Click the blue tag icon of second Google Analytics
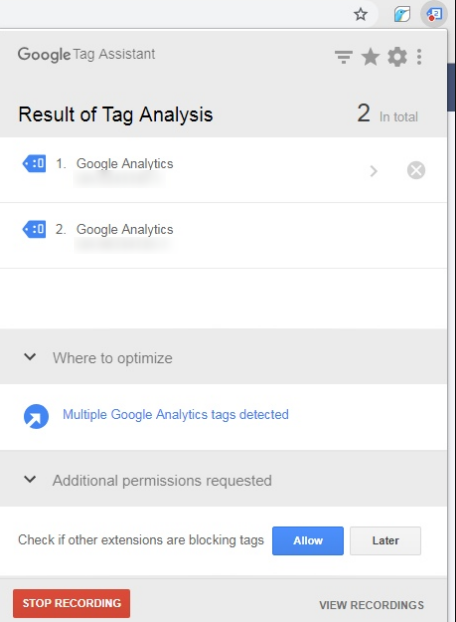The height and width of the screenshot is (622, 456). (34, 229)
